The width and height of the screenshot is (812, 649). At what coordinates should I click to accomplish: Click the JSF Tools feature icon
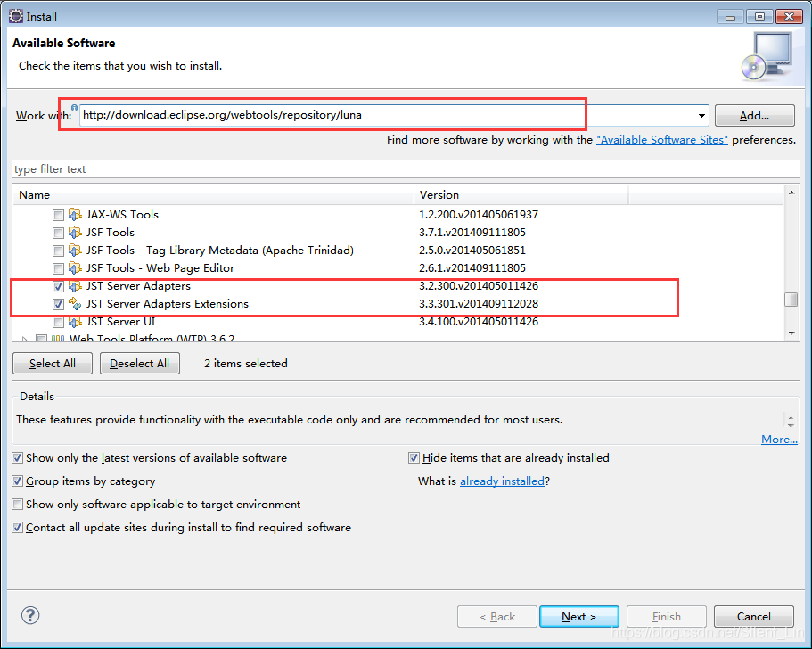coord(75,233)
